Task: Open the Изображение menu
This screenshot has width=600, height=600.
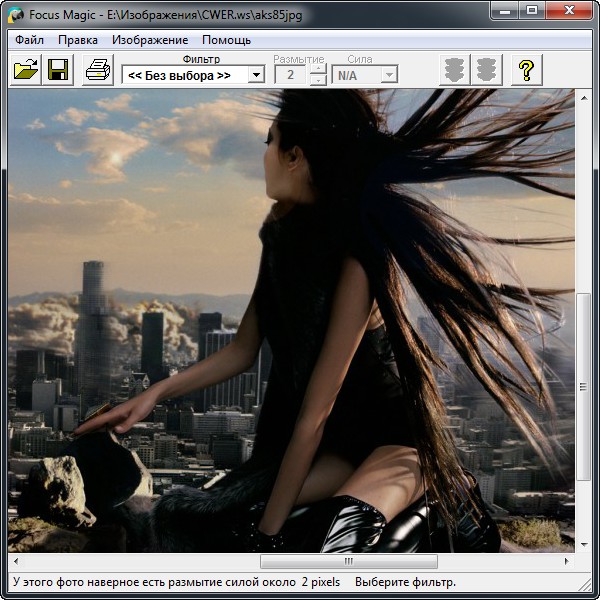Action: click(150, 40)
